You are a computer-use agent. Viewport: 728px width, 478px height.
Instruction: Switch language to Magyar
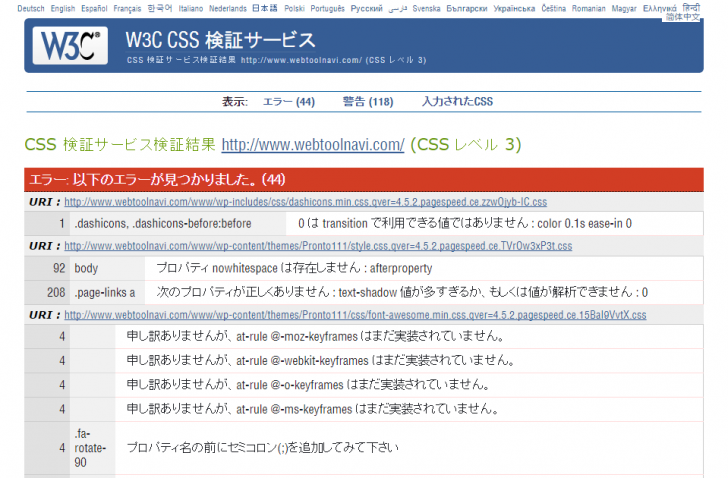coord(624,8)
